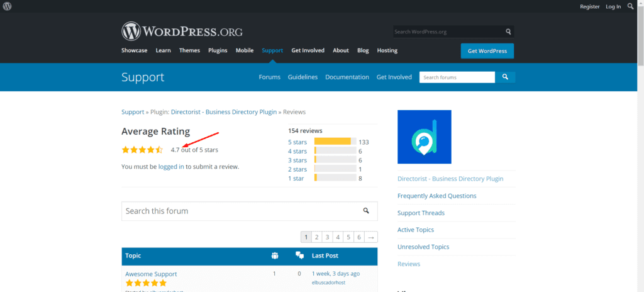Open the Directorist plugin logo image
The height and width of the screenshot is (292, 644).
pos(425,137)
